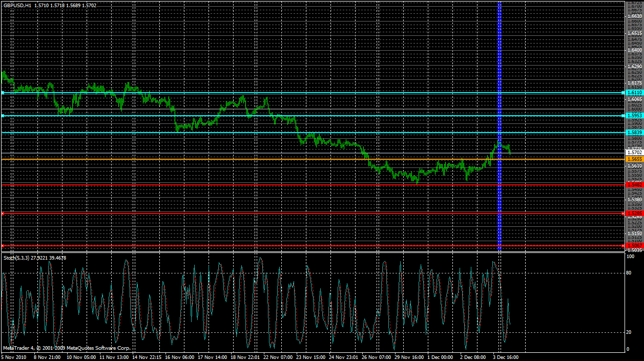Screen dimensions: 644x361
Task: Click the 1.6400 price scale value
Action: [635, 50]
